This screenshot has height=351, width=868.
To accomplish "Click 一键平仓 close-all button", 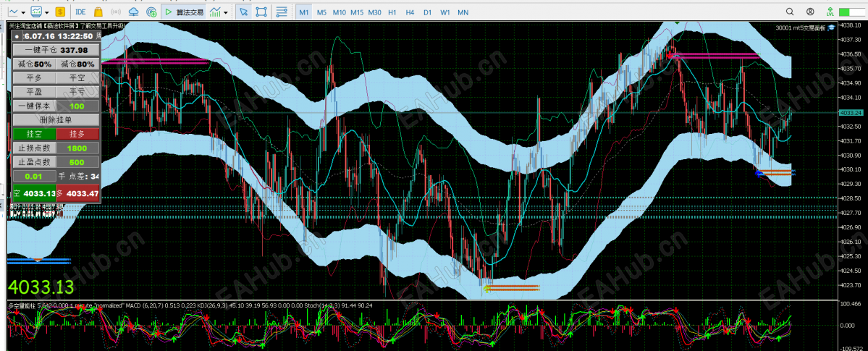I will [56, 50].
